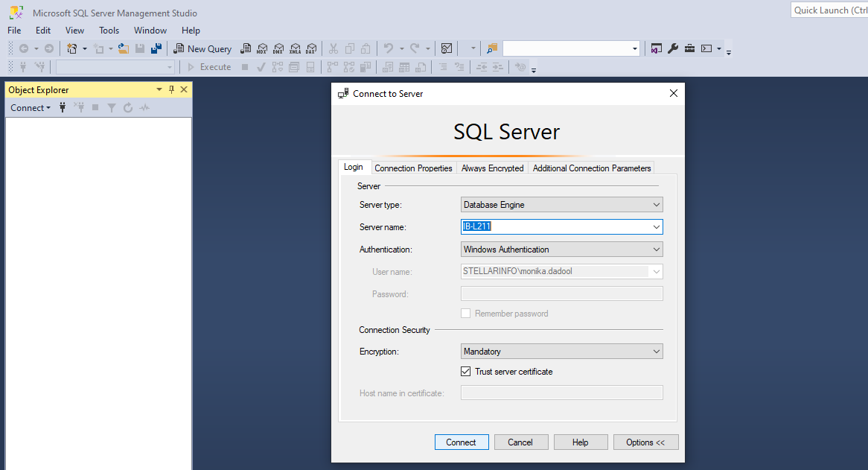Click the XMLA query icon
This screenshot has width=868, height=470.
295,48
